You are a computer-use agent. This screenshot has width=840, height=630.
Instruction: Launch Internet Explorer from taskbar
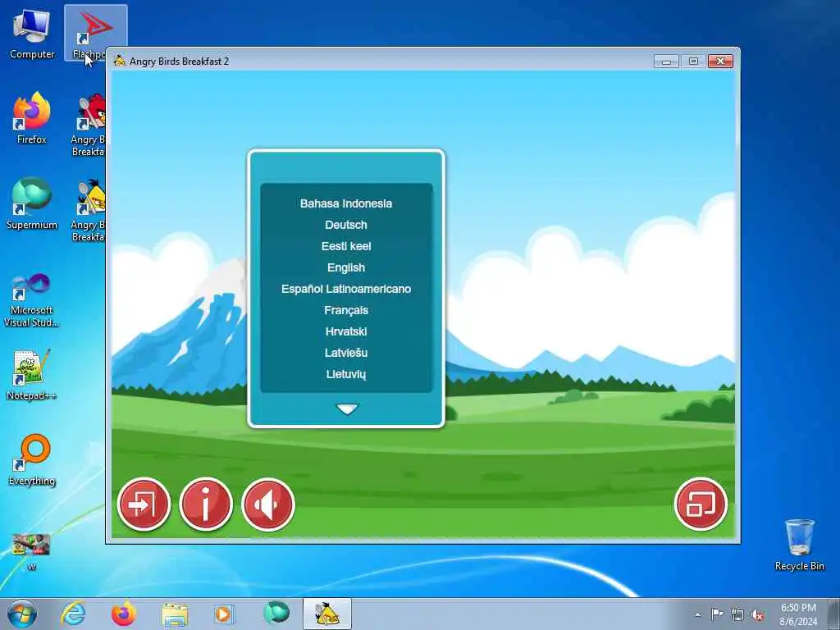[73, 614]
